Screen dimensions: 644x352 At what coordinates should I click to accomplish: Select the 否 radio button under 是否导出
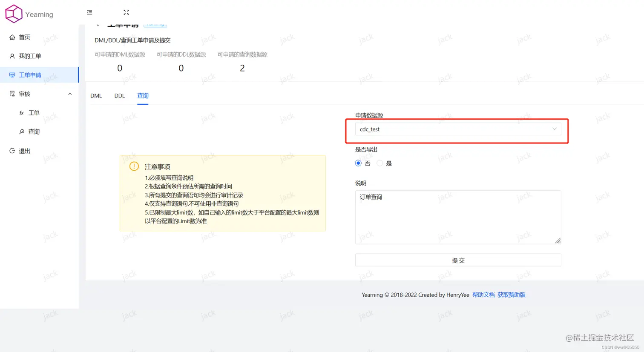click(358, 163)
